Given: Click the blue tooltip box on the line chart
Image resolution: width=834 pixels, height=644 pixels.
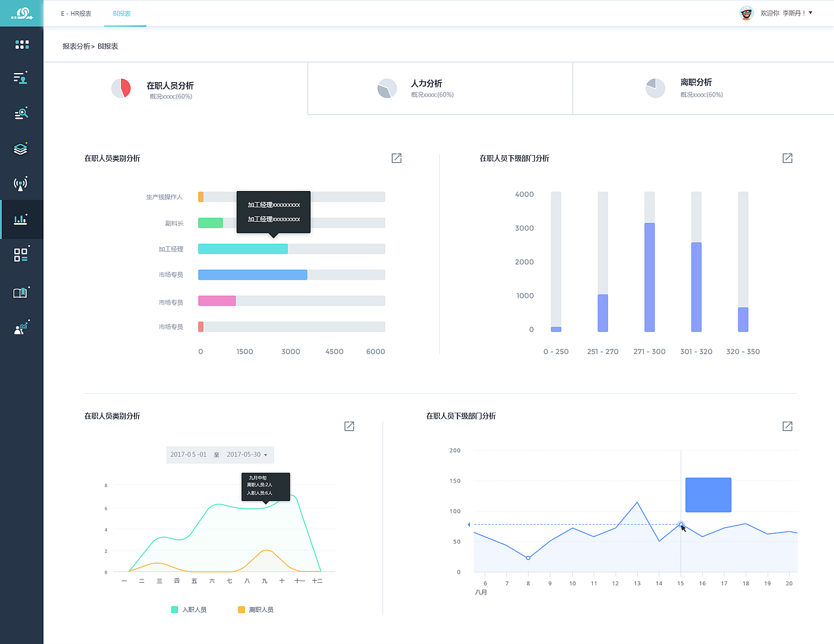Looking at the screenshot, I should pos(708,495).
